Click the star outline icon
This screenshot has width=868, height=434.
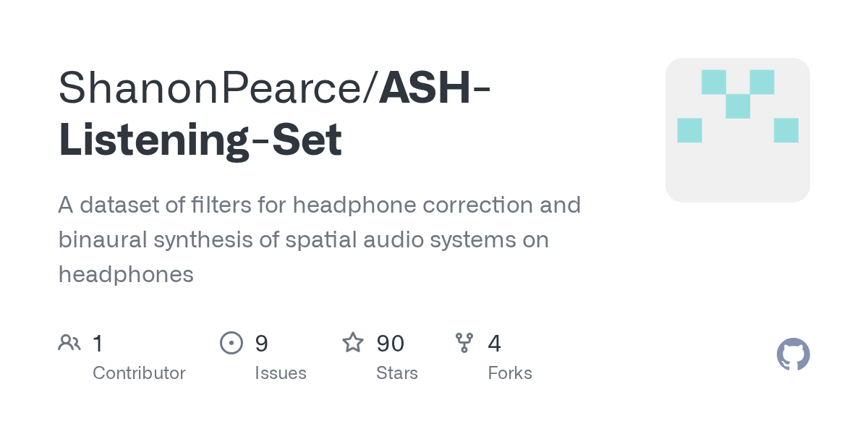(352, 342)
